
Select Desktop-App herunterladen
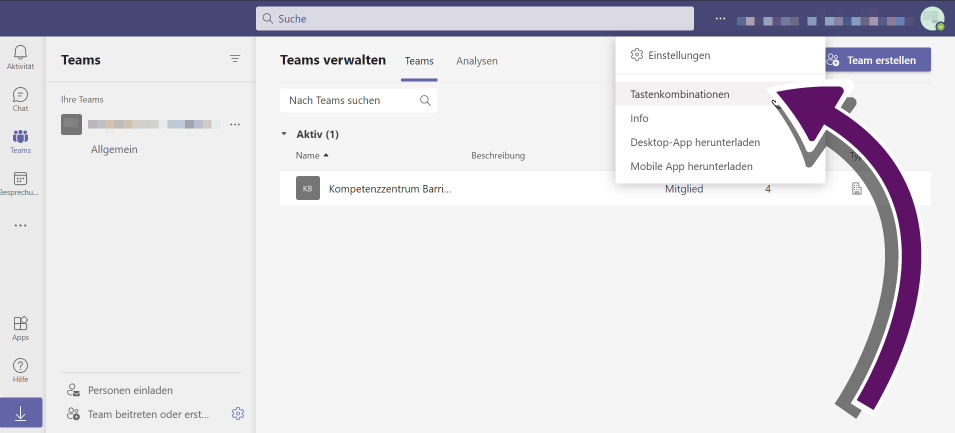pos(720,143)
